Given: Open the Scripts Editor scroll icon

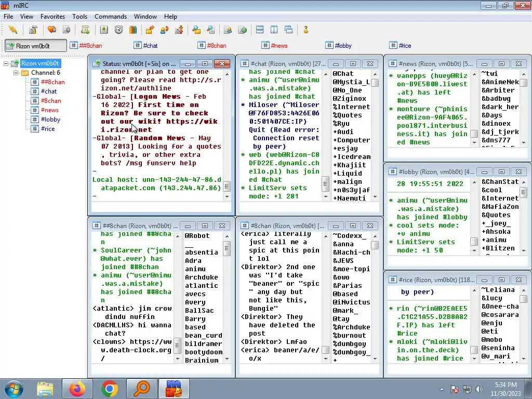Looking at the screenshot, I should 85,30.
